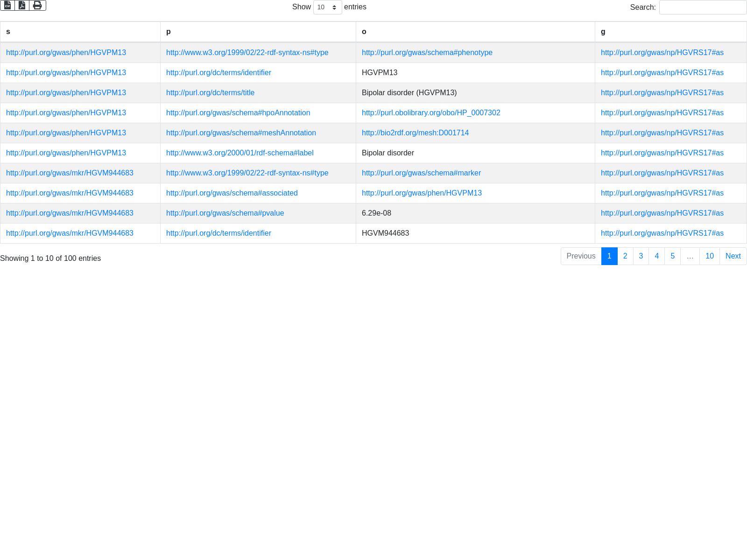
Task: Click the CSV export icon
Action: [x=7, y=5]
